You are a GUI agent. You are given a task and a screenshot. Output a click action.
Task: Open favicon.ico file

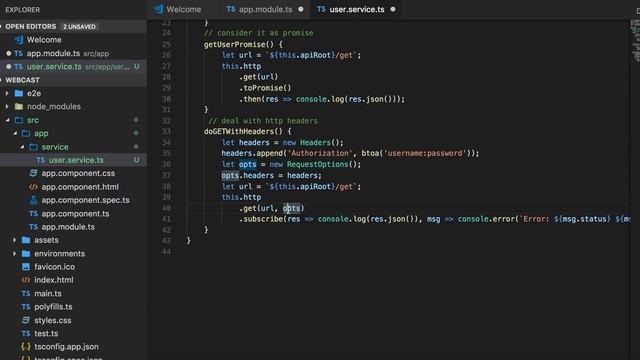[54, 267]
